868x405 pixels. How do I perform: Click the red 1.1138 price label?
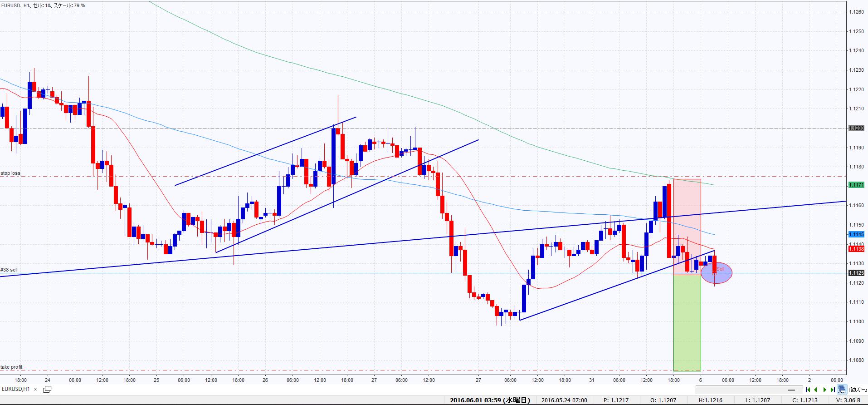click(856, 249)
